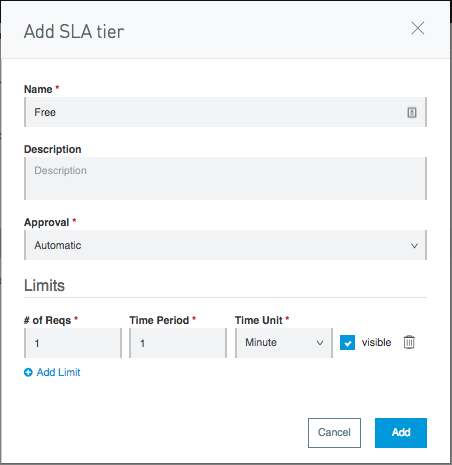Screen dimensions: 452x465
Task: Click the Approval field label
Action: tap(47, 222)
